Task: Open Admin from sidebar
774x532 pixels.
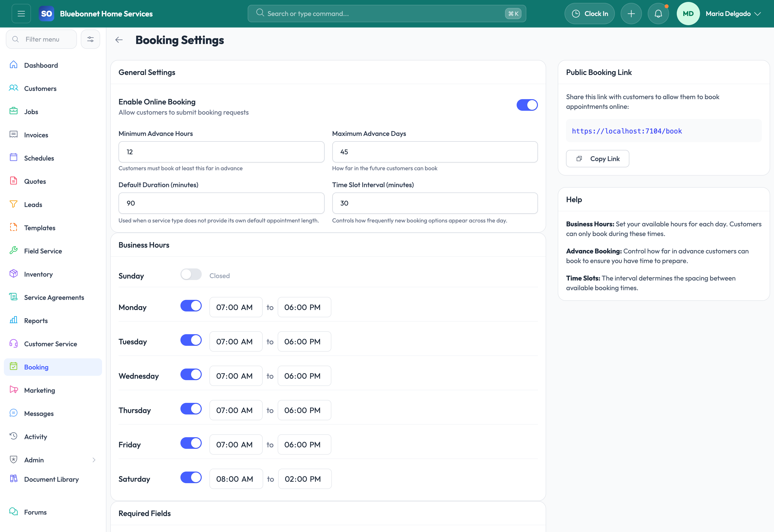Action: [x=53, y=460]
